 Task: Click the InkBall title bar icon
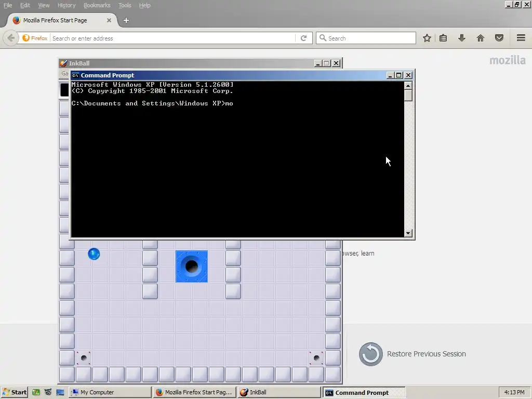[63, 63]
